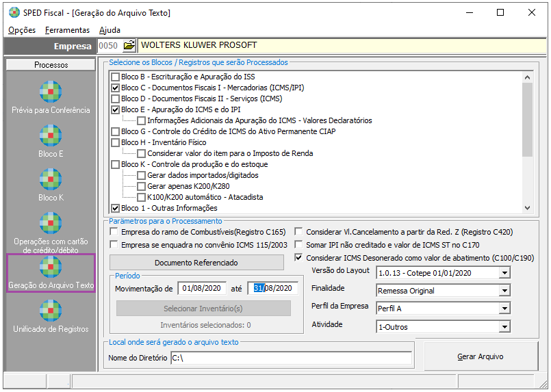Check Bloco G - Controle do Crédito CIAP

point(115,132)
